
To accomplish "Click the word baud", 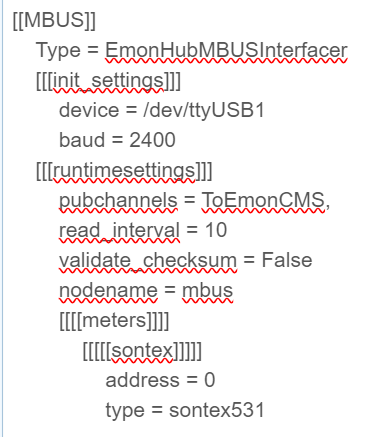I will 82,140.
